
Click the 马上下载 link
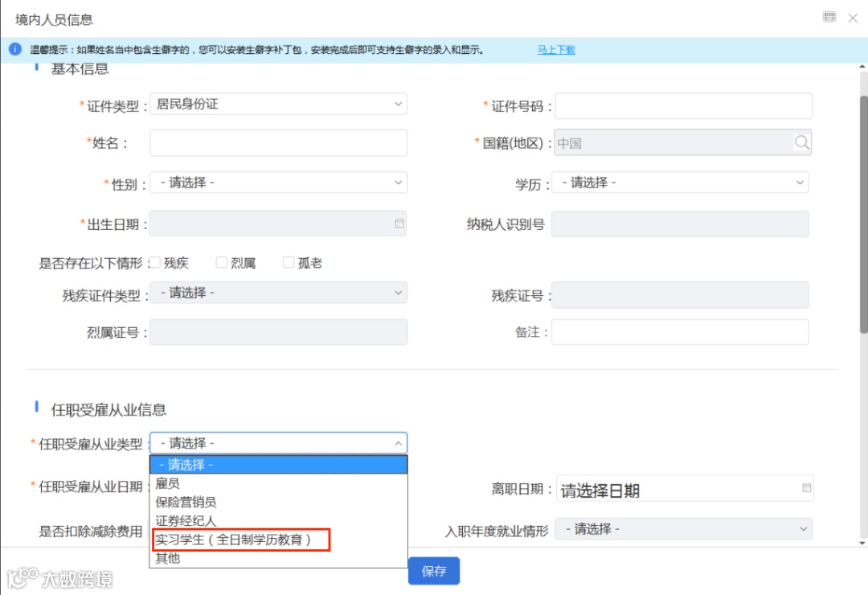click(x=556, y=50)
